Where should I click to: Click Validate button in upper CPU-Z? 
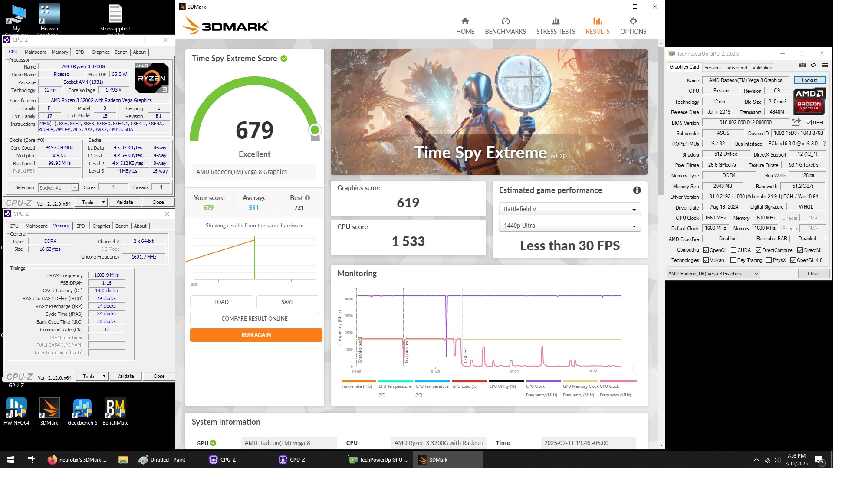(125, 202)
